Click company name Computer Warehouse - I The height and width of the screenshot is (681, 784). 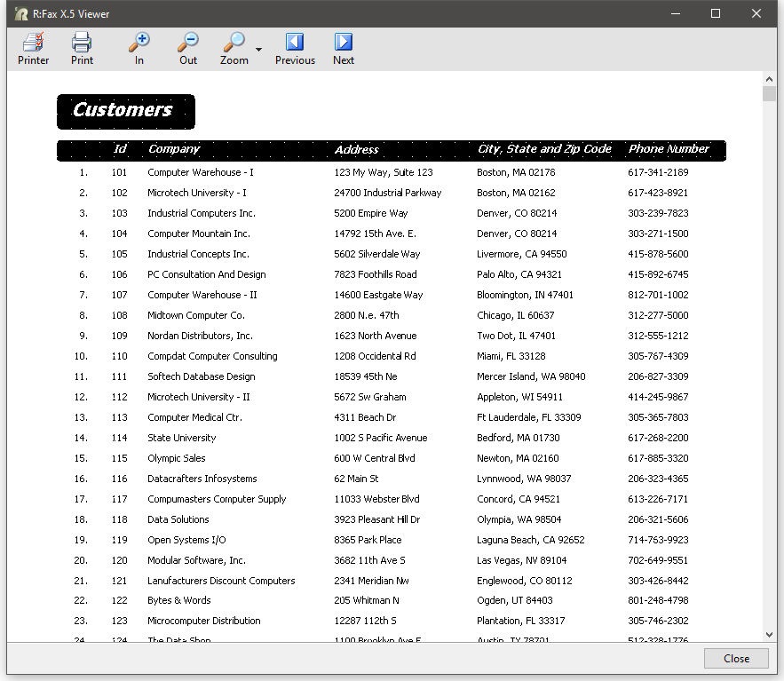201,172
